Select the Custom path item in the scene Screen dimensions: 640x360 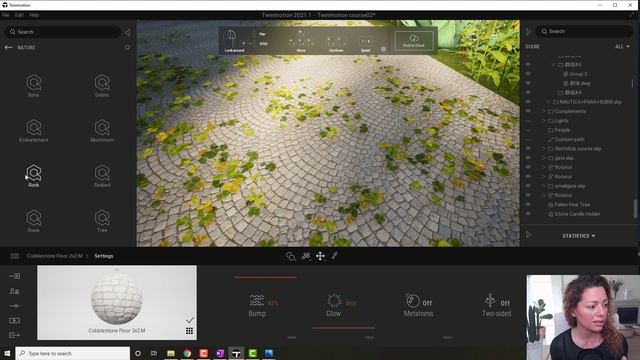[569, 139]
